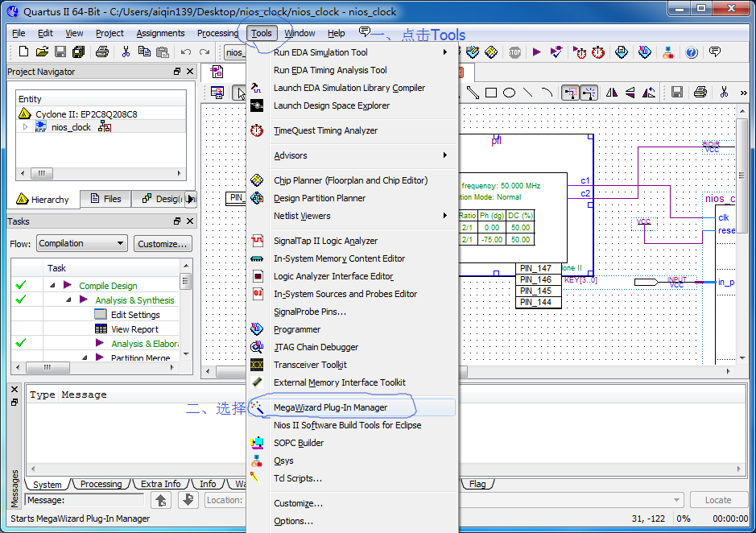Click the Cut scissors icon in main toolbar
Screen dimensions: 756x533
click(126, 52)
